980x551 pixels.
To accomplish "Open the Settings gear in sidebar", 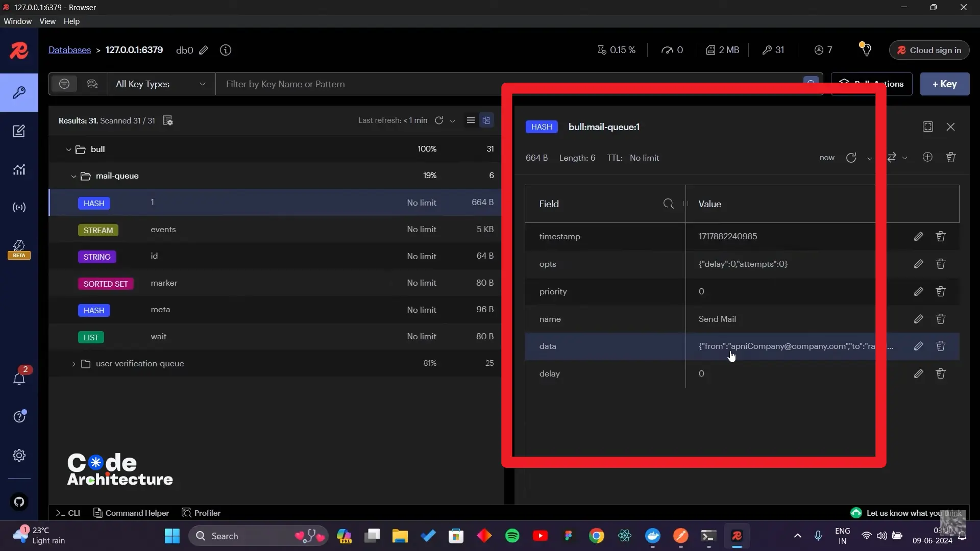I will 19,455.
